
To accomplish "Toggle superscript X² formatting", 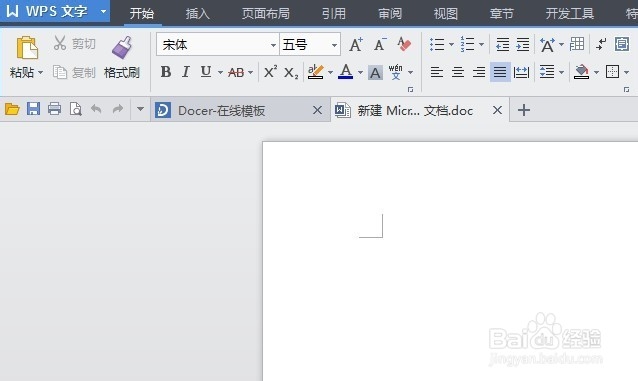I will pyautogui.click(x=270, y=72).
